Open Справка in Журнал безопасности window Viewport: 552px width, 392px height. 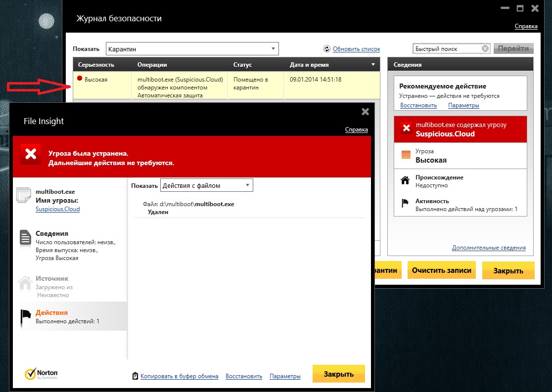coord(526,26)
